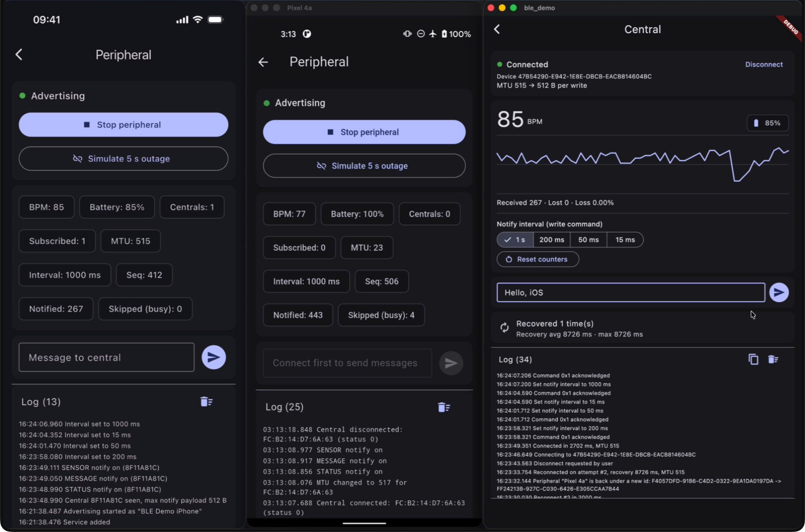The image size is (805, 532).
Task: Simulate 5 s outage on iPhone
Action: coord(124,159)
